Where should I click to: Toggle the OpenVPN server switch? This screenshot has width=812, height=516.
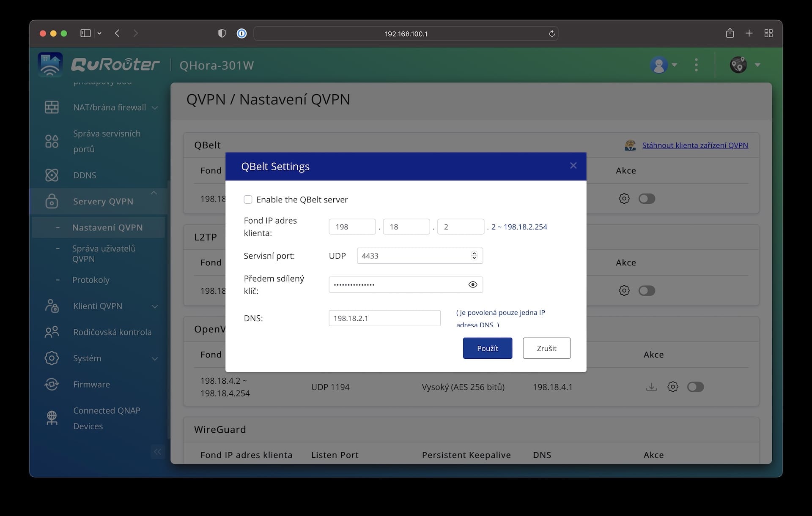(x=695, y=387)
